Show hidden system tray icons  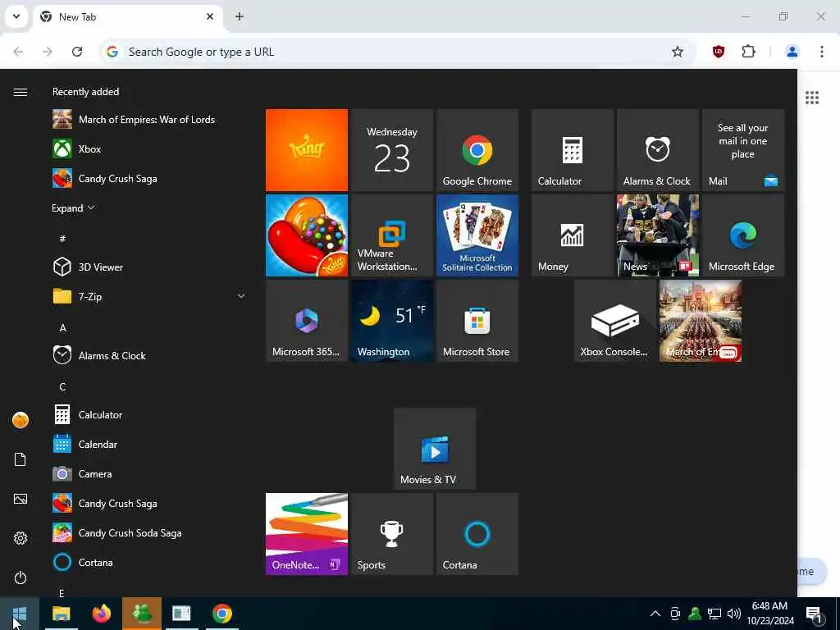(655, 614)
